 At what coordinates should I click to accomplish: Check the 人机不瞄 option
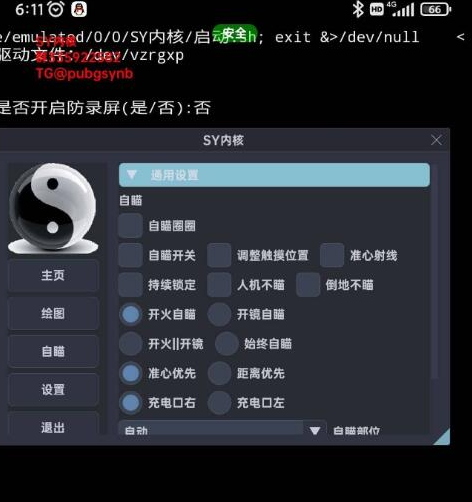point(219,285)
